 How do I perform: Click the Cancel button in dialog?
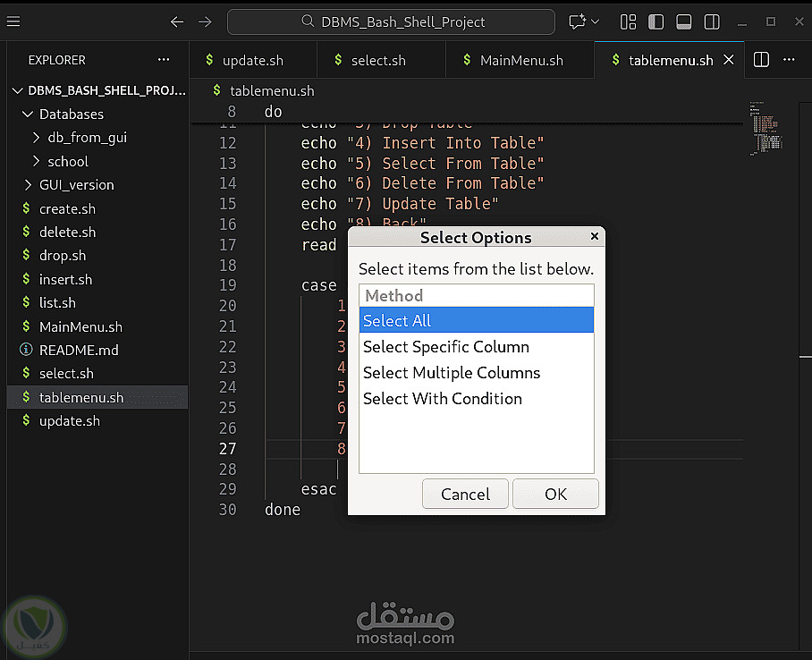465,495
